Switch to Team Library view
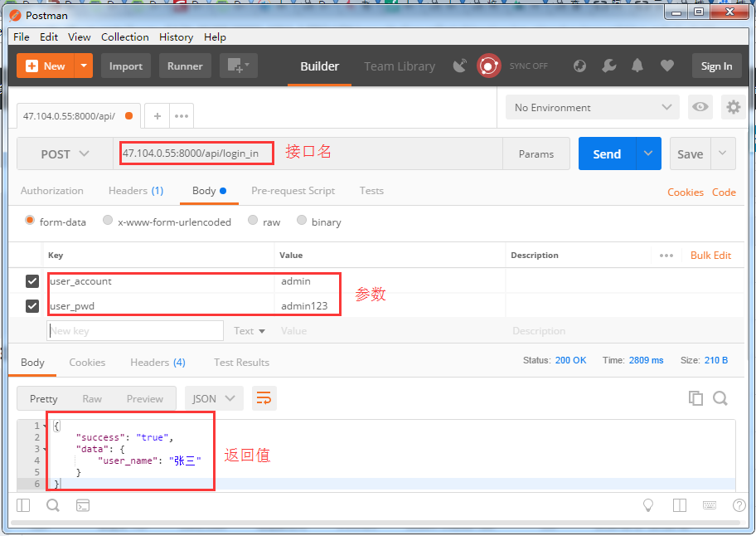The image size is (756, 536). pos(400,66)
